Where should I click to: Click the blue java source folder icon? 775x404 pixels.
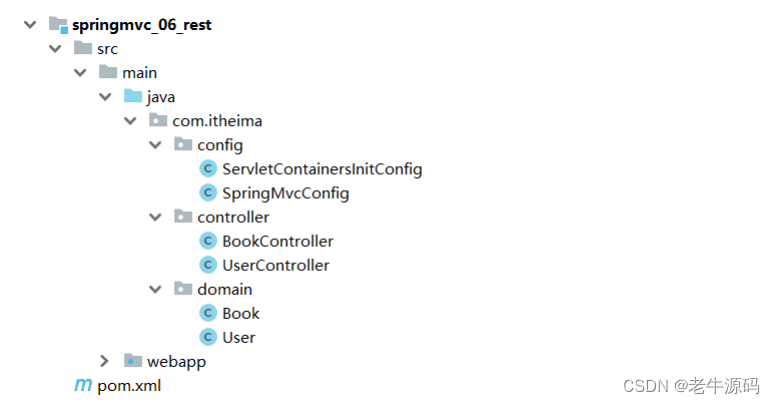point(132,96)
